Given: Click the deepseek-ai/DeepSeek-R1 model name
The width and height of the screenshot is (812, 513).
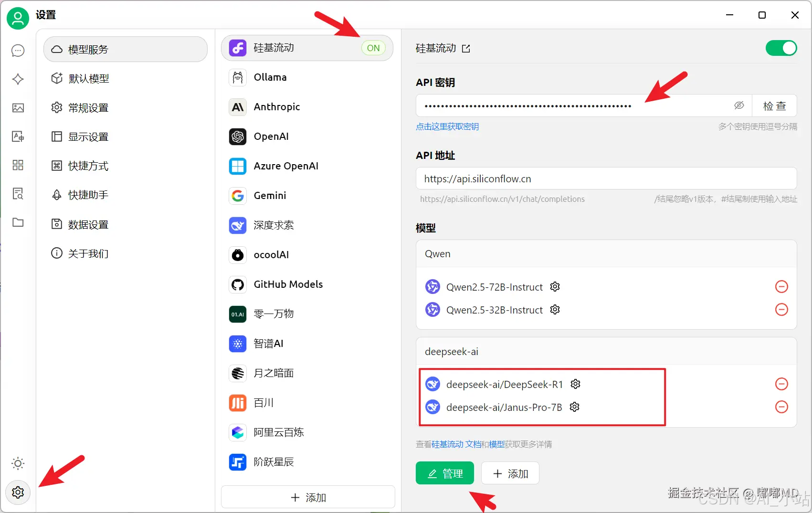Looking at the screenshot, I should point(505,384).
